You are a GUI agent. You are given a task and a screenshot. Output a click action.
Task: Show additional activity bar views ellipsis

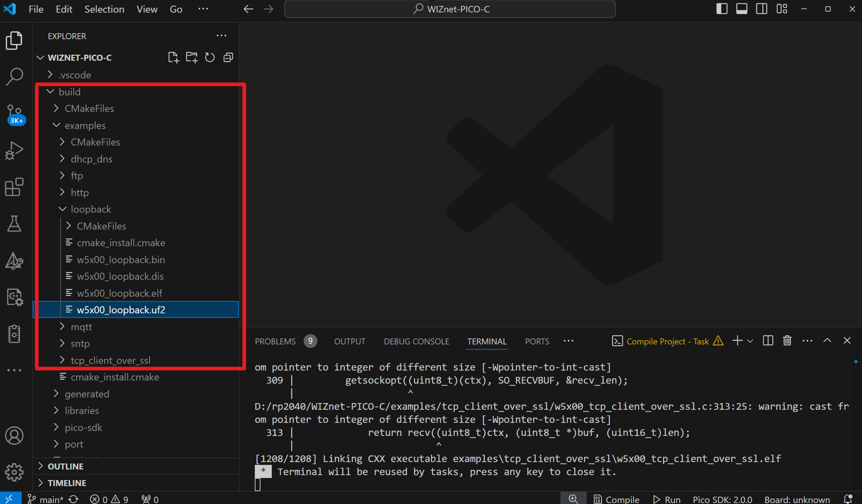[x=14, y=370]
